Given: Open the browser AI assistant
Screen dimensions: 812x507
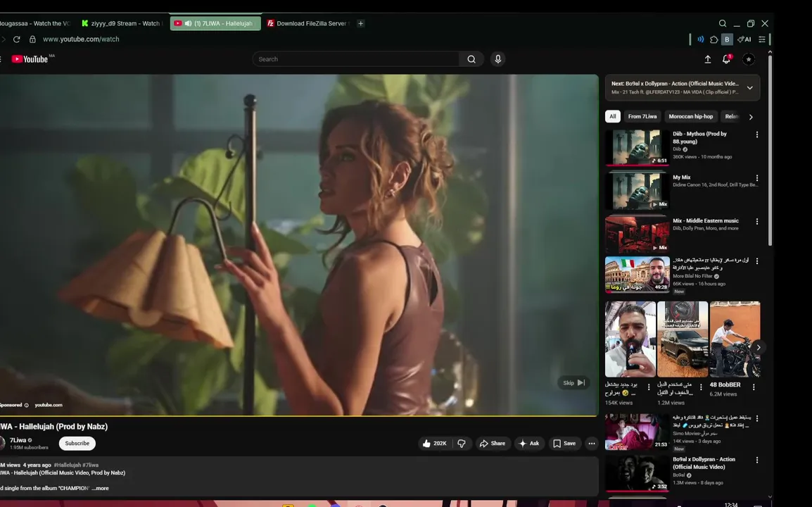Looking at the screenshot, I should click(744, 39).
